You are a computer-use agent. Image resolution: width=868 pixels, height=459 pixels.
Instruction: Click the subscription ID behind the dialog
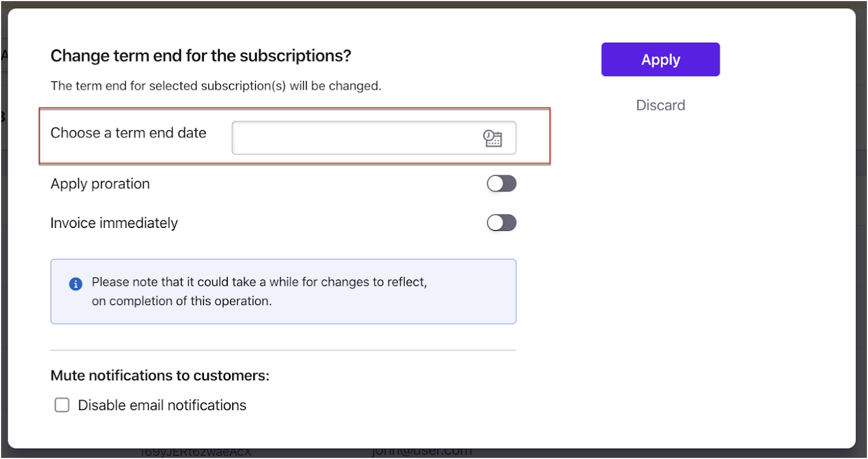click(x=195, y=453)
